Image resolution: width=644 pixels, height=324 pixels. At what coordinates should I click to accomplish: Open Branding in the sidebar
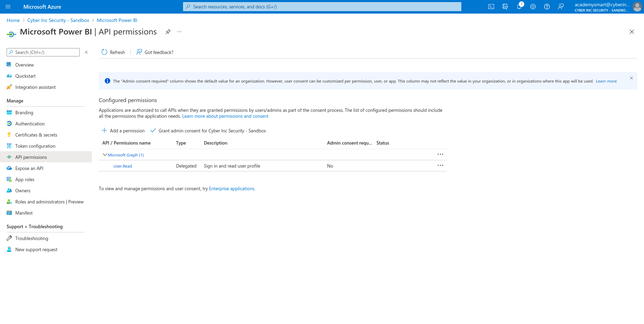pos(24,113)
